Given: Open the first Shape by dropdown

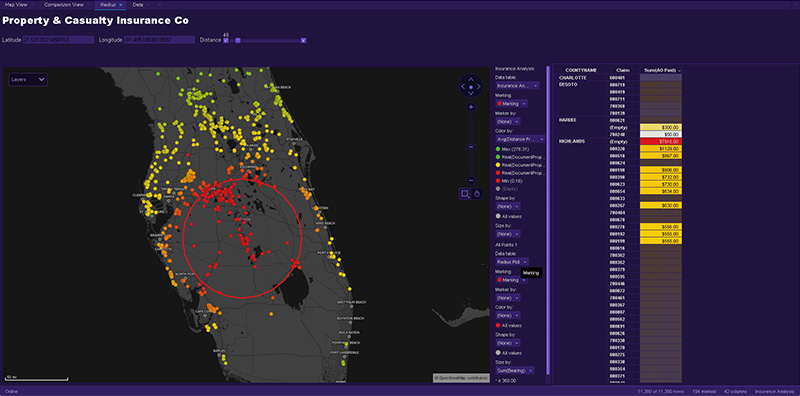Looking at the screenshot, I should [508, 206].
